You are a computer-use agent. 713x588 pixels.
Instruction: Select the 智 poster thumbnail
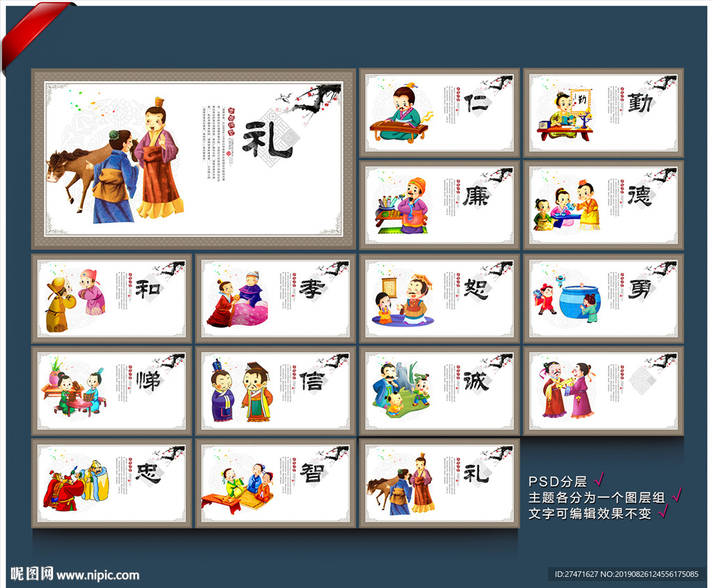coord(276,483)
